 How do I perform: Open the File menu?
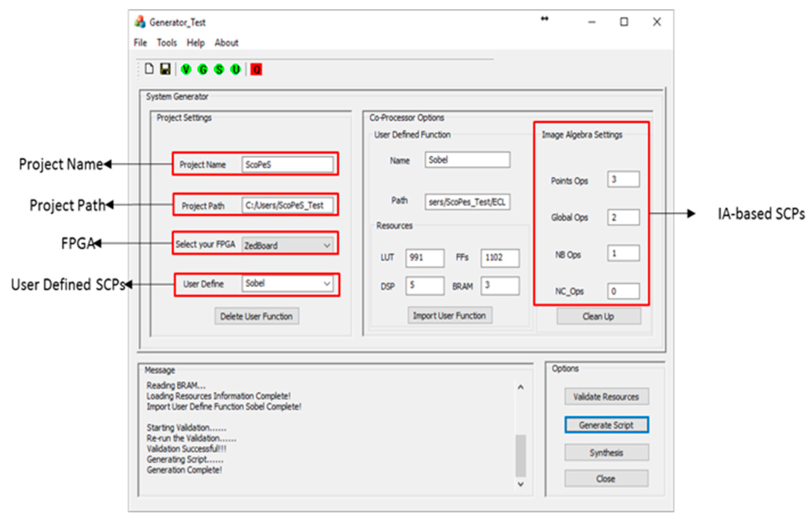pyautogui.click(x=140, y=43)
